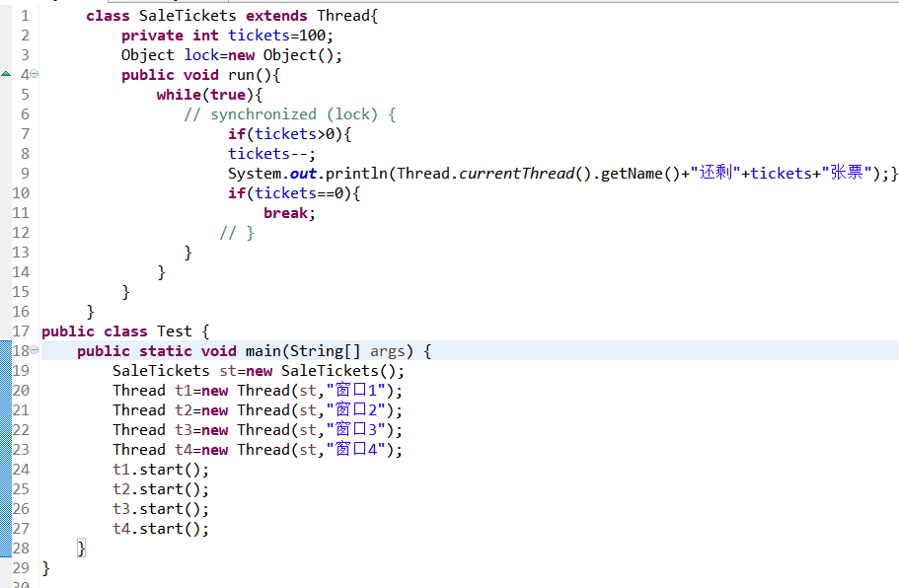Viewport: 899px width, 588px height.
Task: Click line number 1 in the gutter
Action: click(25, 16)
